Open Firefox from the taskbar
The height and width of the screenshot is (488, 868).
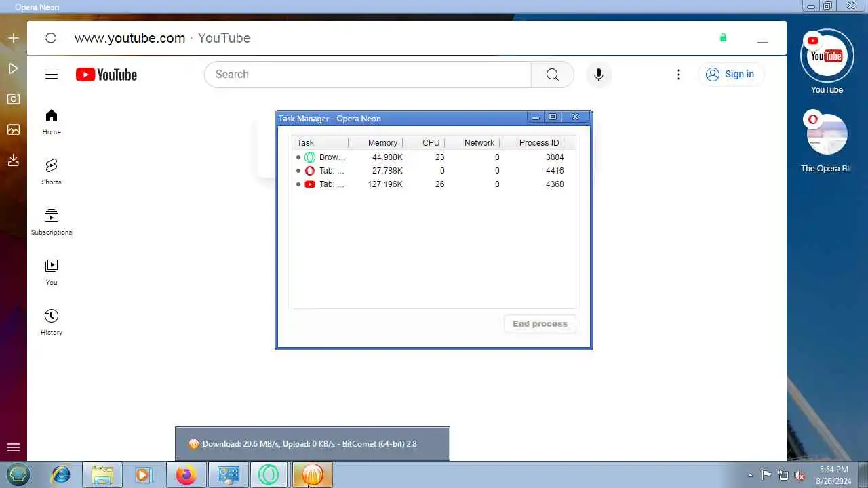tap(186, 474)
